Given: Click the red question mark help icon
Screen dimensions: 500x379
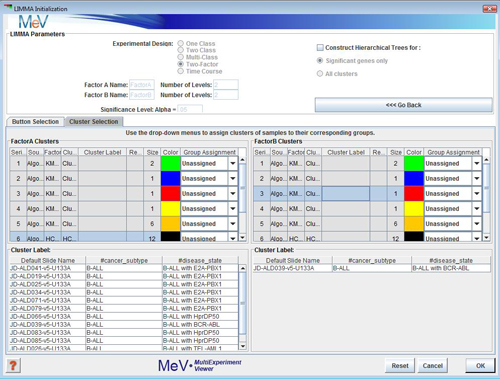Looking at the screenshot, I should pyautogui.click(x=13, y=365).
